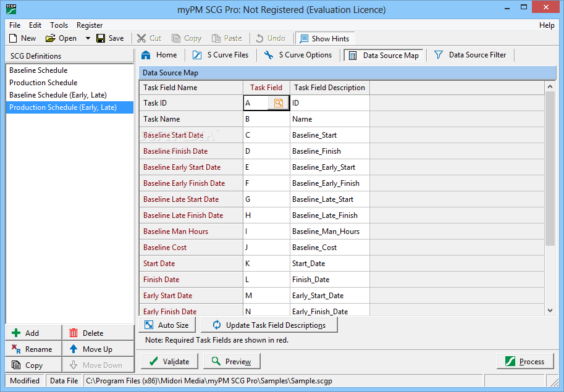This screenshot has width=564, height=392.
Task: Click the Task Field column header
Action: point(266,88)
